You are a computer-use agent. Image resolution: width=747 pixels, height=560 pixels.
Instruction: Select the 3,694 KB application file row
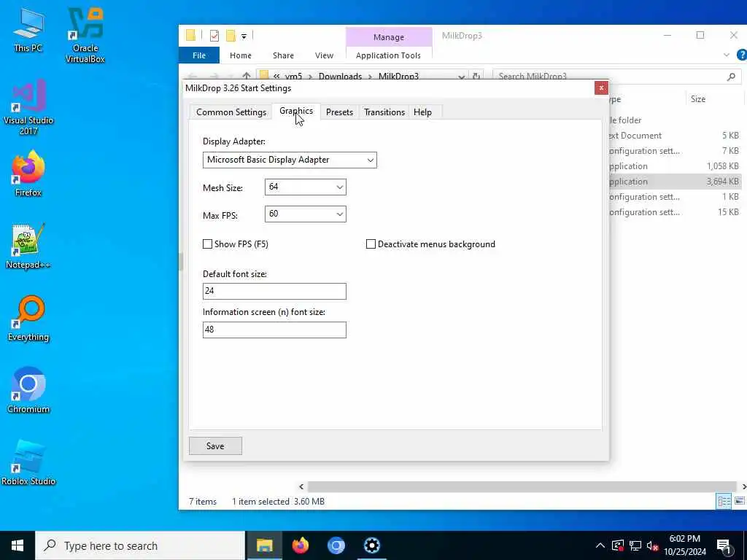pos(676,182)
